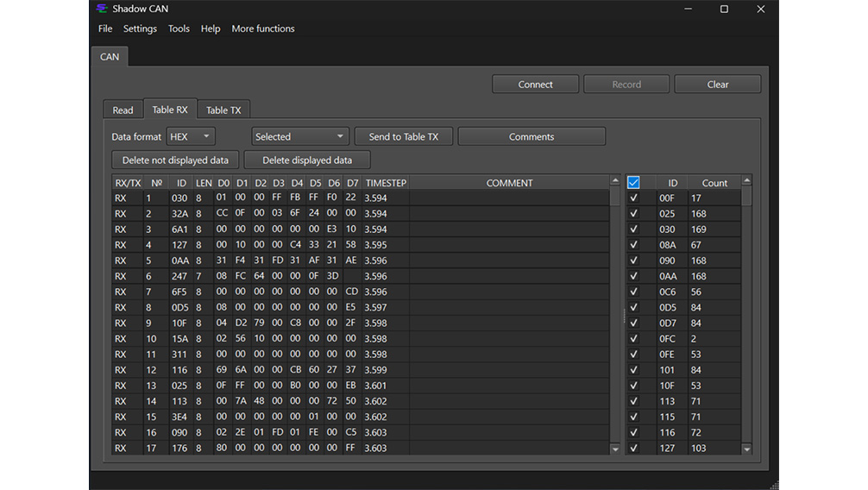
Task: Select message row 1 with ID 030
Action: tap(361, 198)
